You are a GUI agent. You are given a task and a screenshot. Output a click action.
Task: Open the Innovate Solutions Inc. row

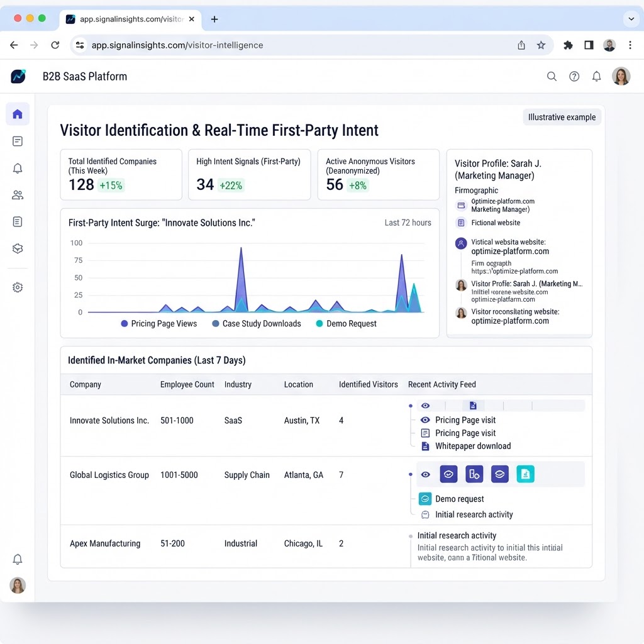[x=326, y=426]
